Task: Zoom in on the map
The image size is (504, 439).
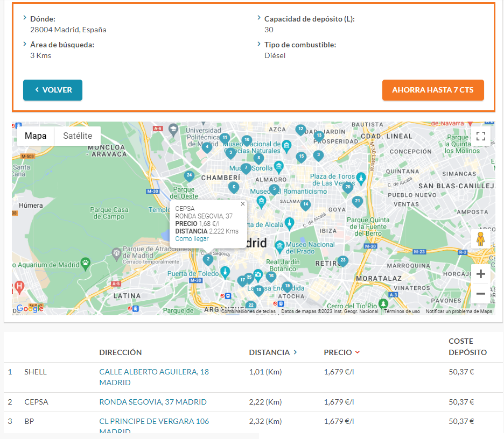Action: point(480,274)
